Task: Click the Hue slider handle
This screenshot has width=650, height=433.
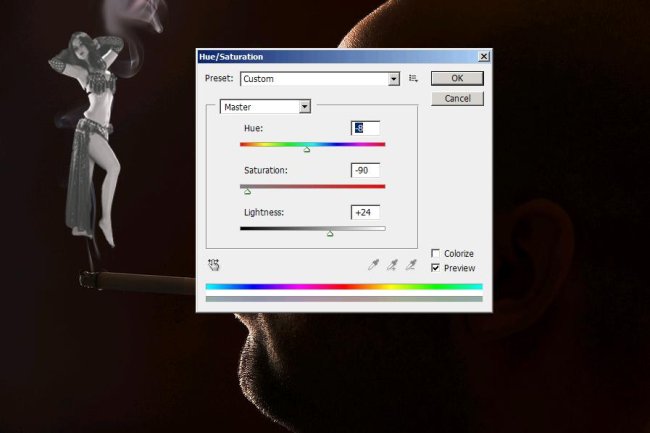Action: (307, 150)
